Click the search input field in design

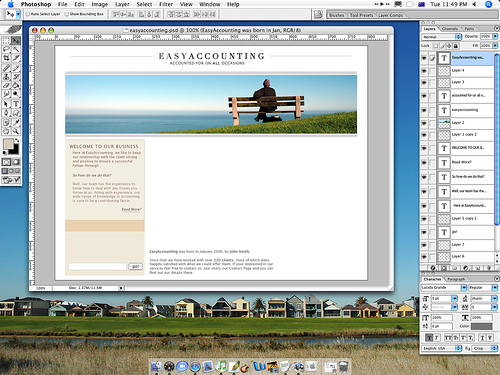97,266
